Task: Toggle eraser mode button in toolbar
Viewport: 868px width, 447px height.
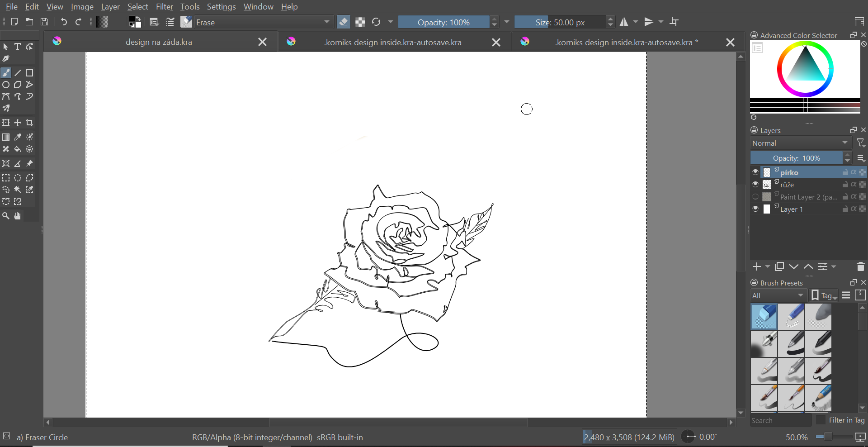Action: (x=344, y=22)
